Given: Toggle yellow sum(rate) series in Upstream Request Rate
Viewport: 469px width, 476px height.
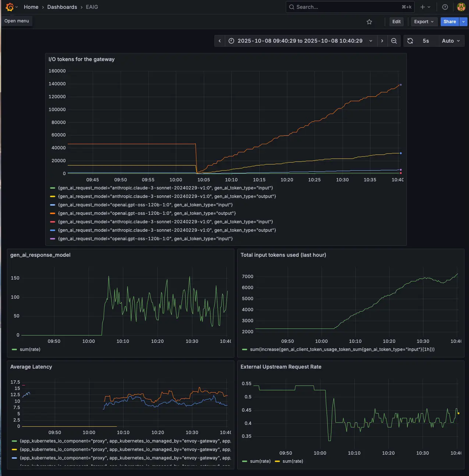Looking at the screenshot, I should [x=292, y=461].
